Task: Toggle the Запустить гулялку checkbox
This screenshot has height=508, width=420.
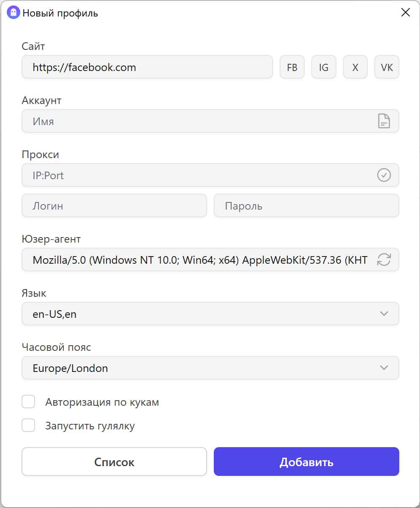Action: (x=28, y=426)
